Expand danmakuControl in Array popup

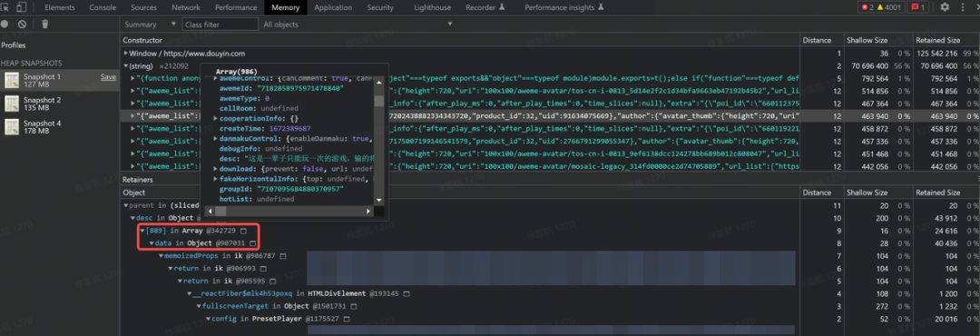click(216, 139)
